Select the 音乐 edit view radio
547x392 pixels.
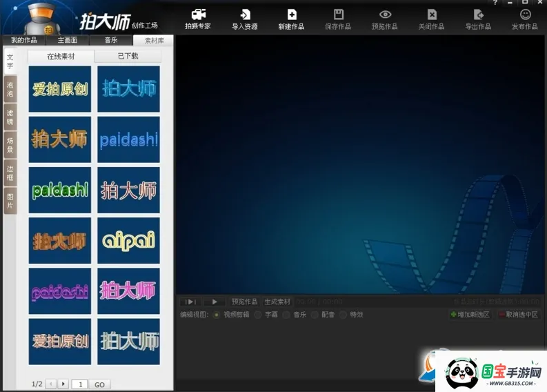286,315
